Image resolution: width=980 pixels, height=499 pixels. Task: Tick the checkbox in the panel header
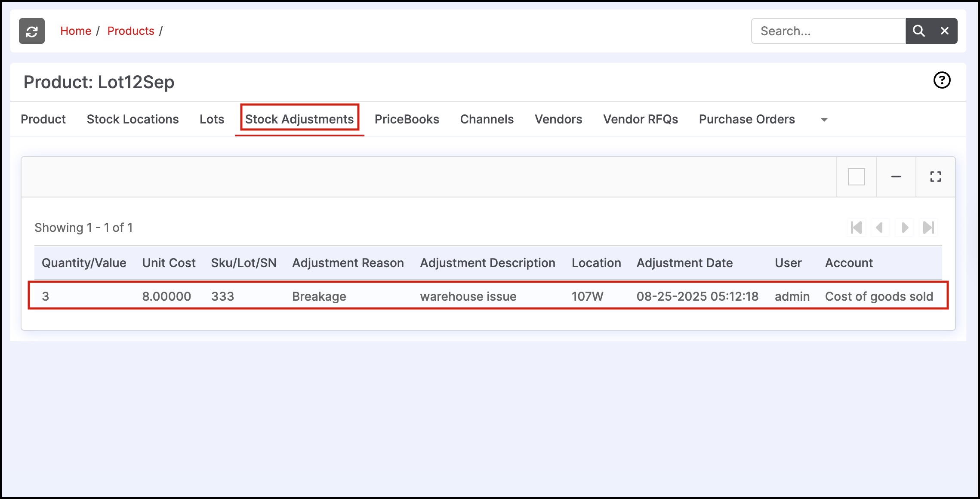click(x=857, y=177)
